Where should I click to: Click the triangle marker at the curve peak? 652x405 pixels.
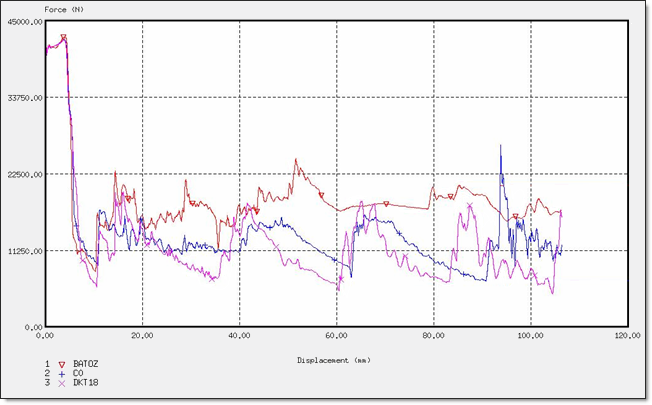pos(63,38)
